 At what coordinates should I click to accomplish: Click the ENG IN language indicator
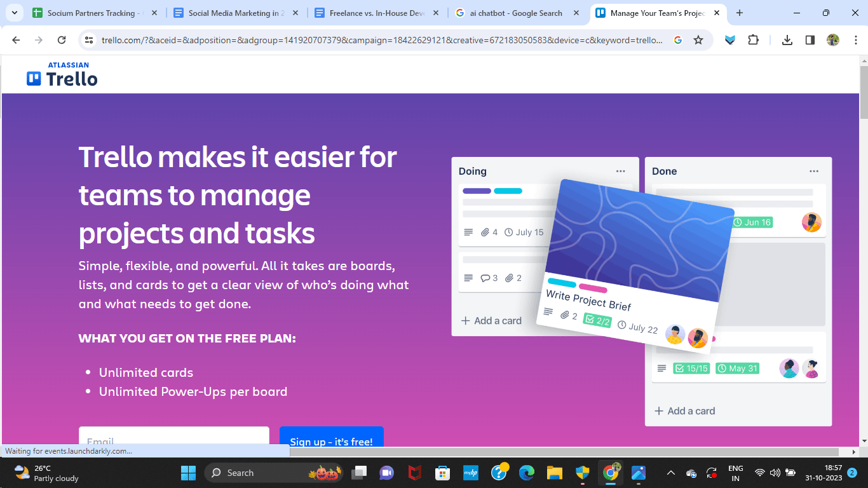point(736,473)
